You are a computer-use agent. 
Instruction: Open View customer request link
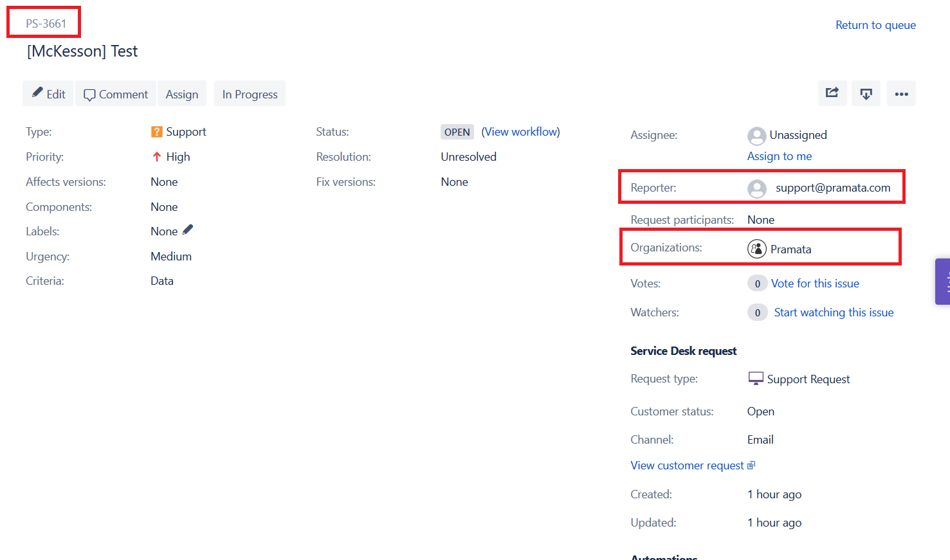click(687, 465)
